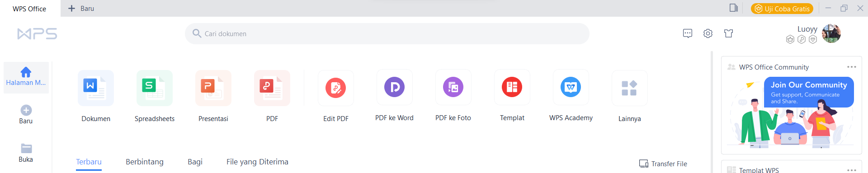Create a new Spreadsheets file
This screenshot has width=868, height=173.
click(155, 88)
